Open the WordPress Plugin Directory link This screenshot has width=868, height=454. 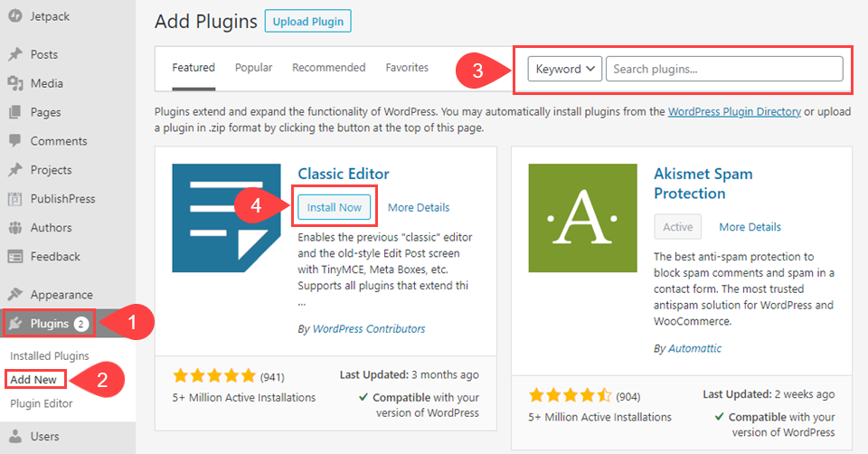tap(734, 112)
